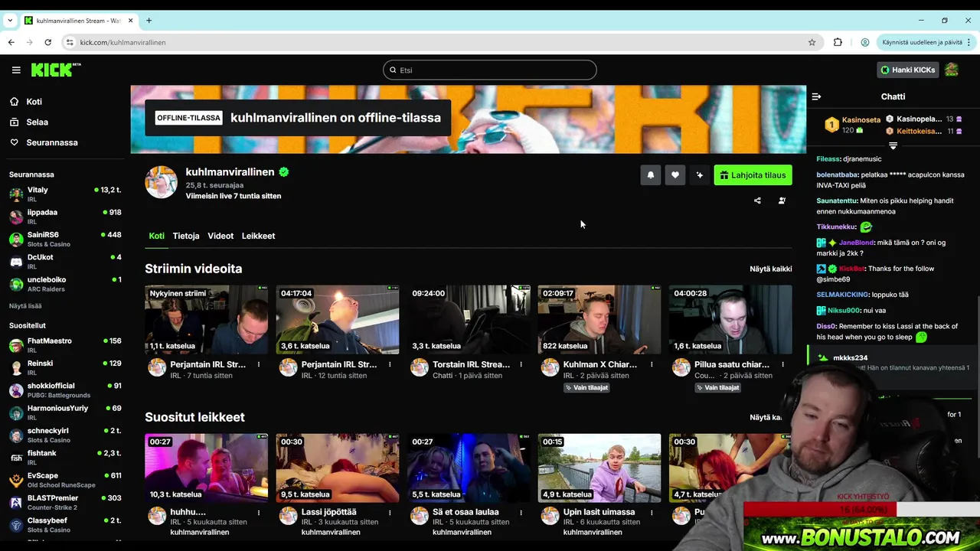Open Selaa in sidebar

(37, 122)
